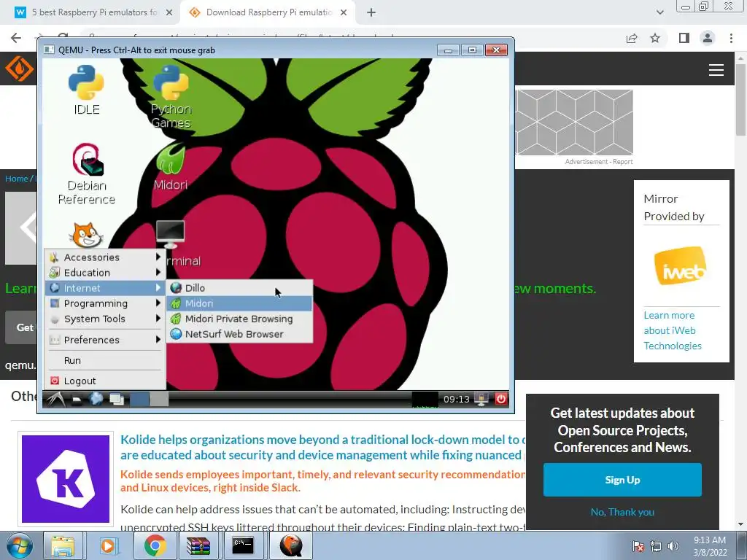Screen dimensions: 747x560
Task: Close the 5 best Raspberry Pi emulators tab
Action: [x=169, y=12]
